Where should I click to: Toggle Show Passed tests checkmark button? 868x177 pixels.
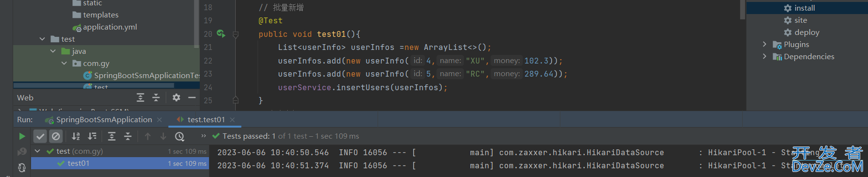click(x=40, y=136)
